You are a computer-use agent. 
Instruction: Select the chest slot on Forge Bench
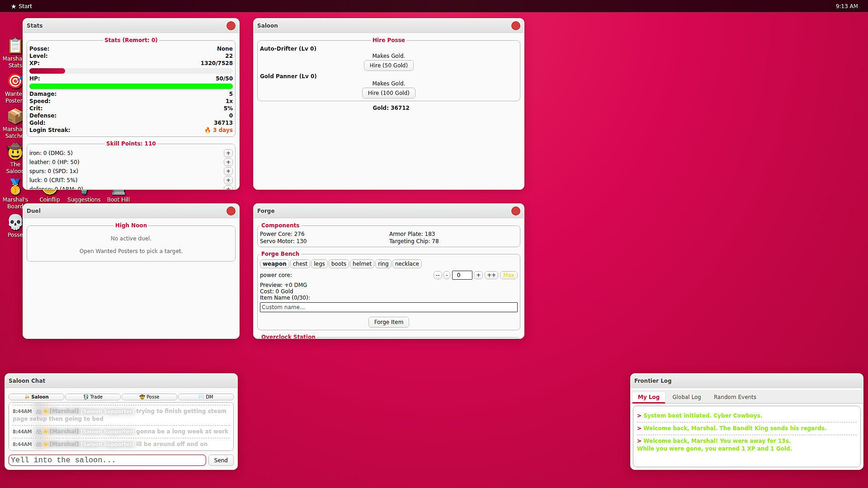300,264
